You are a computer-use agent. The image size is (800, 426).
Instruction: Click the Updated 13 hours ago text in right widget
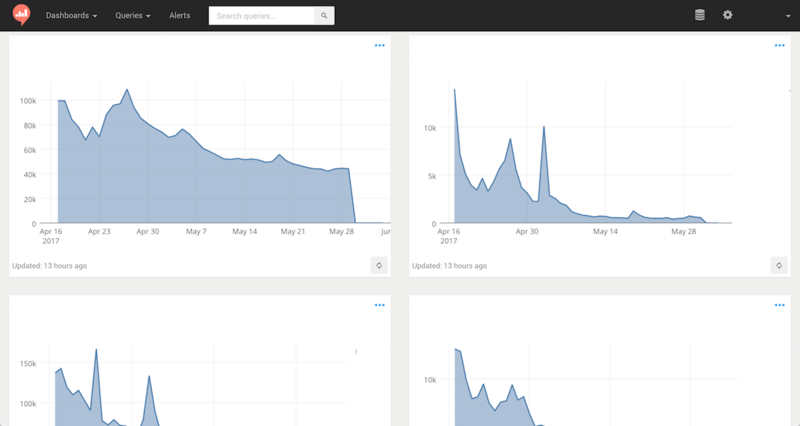click(449, 266)
